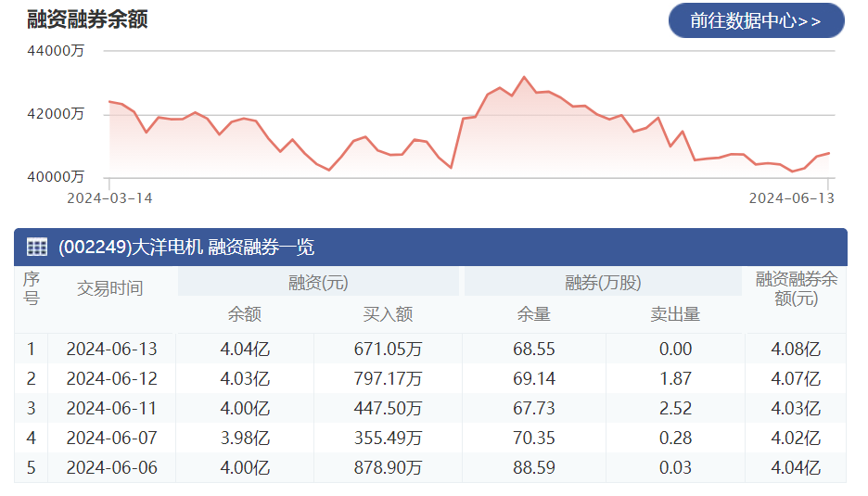This screenshot has width=868, height=496.
Task: Click the 4.00亿 balance in the 2024-06-11 row
Action: (x=245, y=409)
